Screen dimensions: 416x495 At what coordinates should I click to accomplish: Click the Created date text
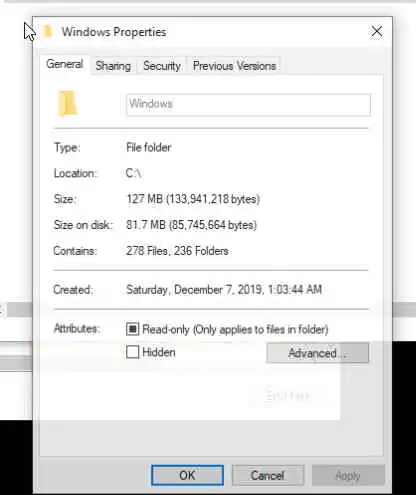[x=224, y=289]
